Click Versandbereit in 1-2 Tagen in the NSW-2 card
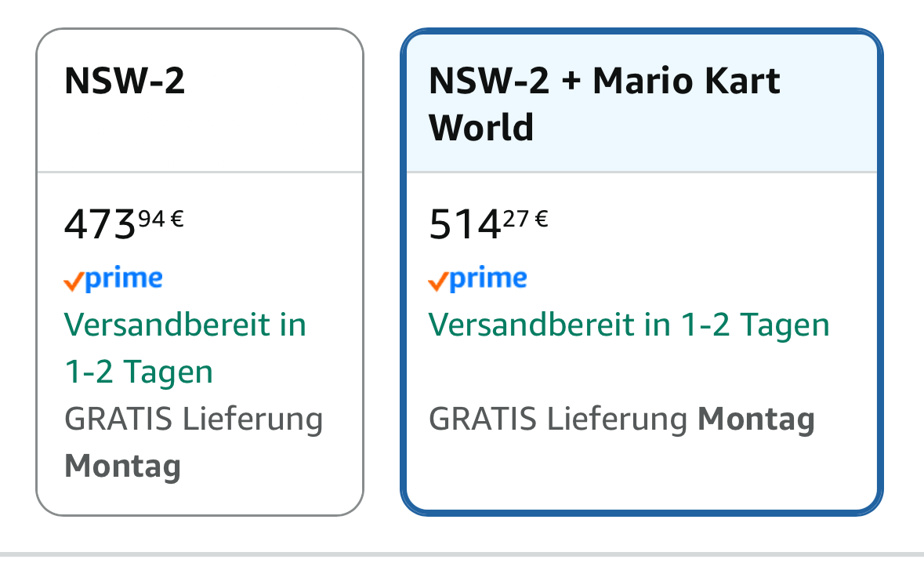The image size is (924, 563). click(185, 348)
